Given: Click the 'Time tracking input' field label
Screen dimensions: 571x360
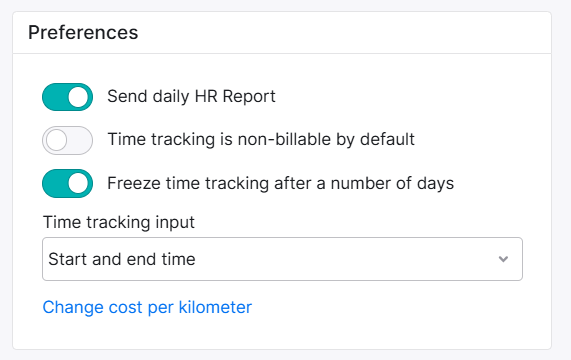Looking at the screenshot, I should click(119, 222).
